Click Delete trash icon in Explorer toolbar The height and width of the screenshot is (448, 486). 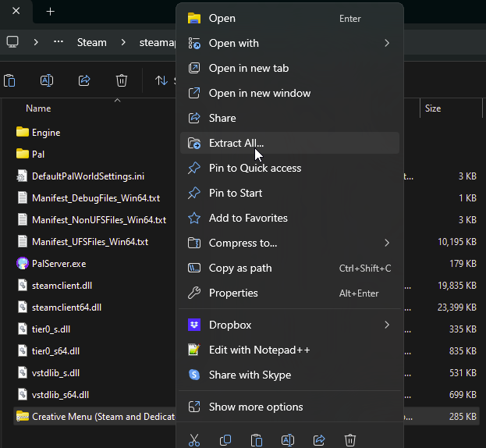(x=122, y=80)
